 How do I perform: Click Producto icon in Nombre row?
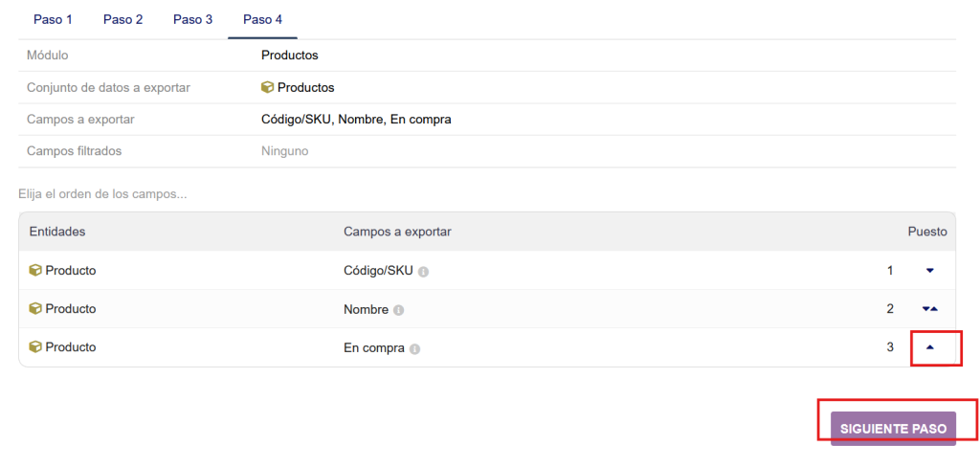35,309
